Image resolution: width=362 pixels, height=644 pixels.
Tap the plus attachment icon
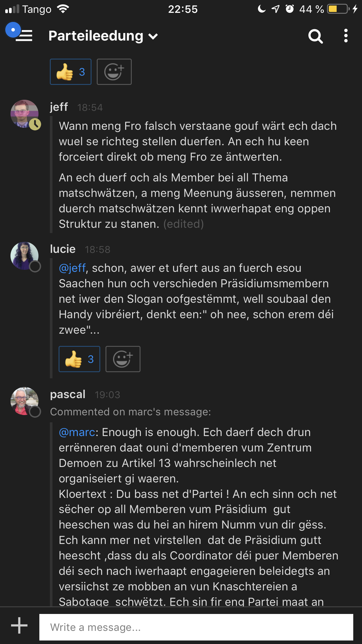pos(19,625)
